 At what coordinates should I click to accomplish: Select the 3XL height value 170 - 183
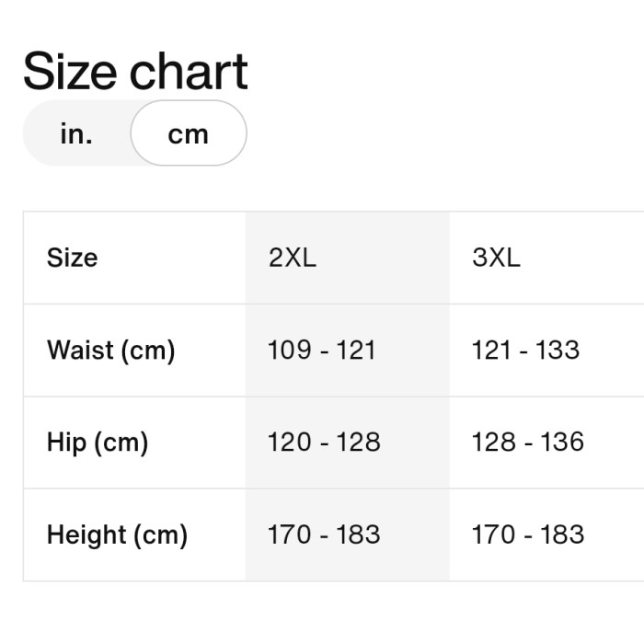click(528, 535)
